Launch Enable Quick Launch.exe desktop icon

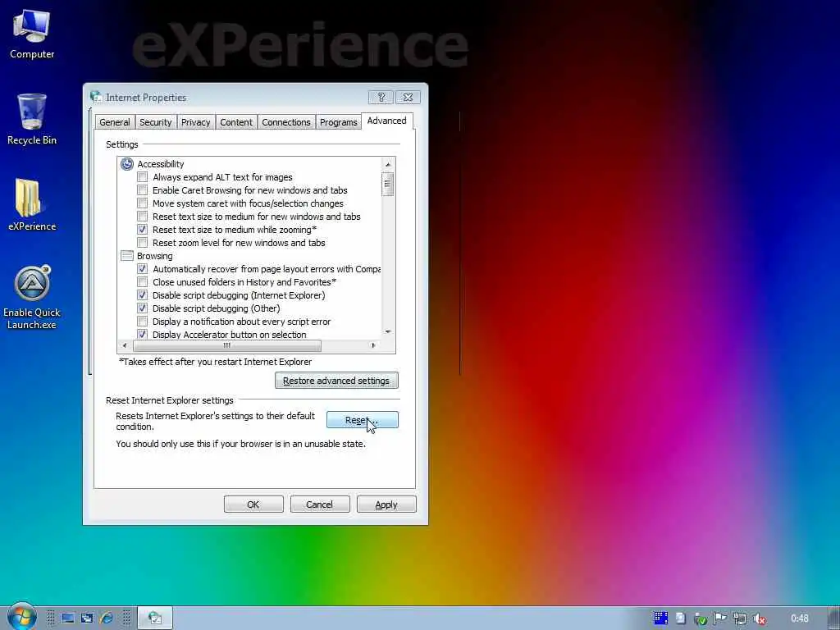[32, 298]
